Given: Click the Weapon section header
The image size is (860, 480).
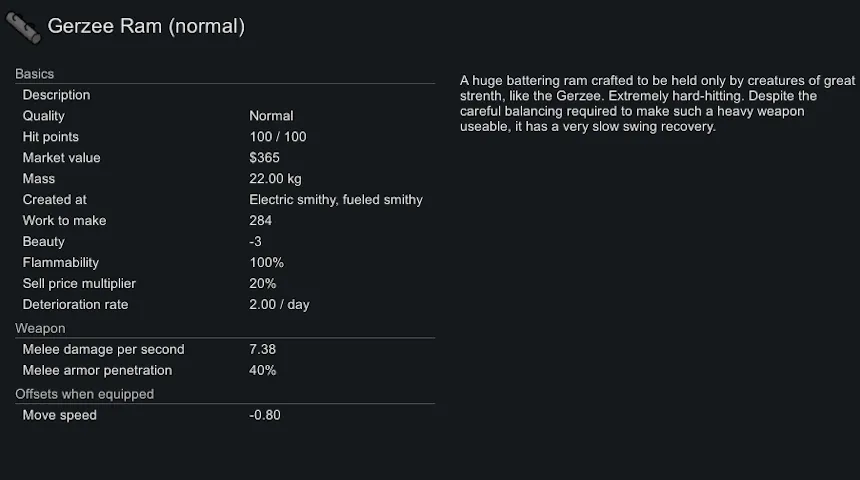Looking at the screenshot, I should click(40, 329).
